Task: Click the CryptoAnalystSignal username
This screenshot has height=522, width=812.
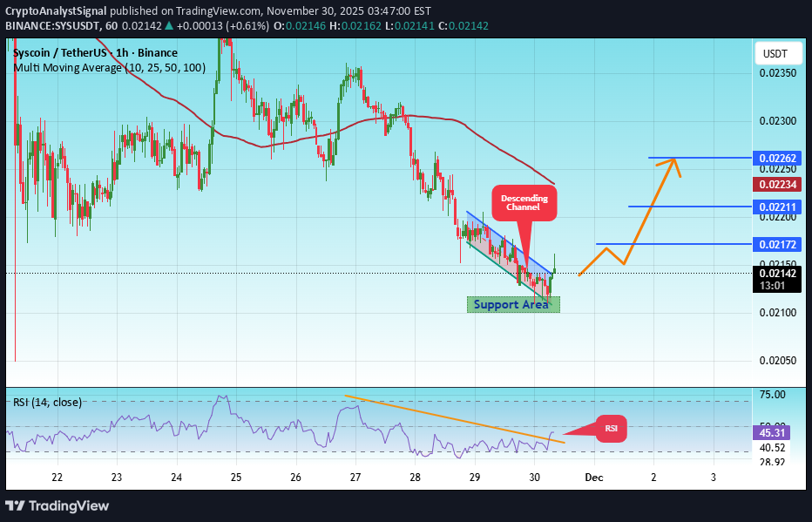Action: click(57, 11)
